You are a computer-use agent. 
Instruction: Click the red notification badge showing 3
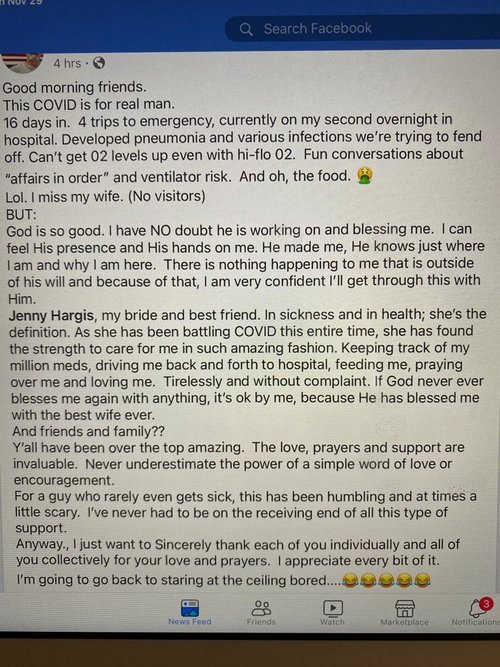(486, 604)
